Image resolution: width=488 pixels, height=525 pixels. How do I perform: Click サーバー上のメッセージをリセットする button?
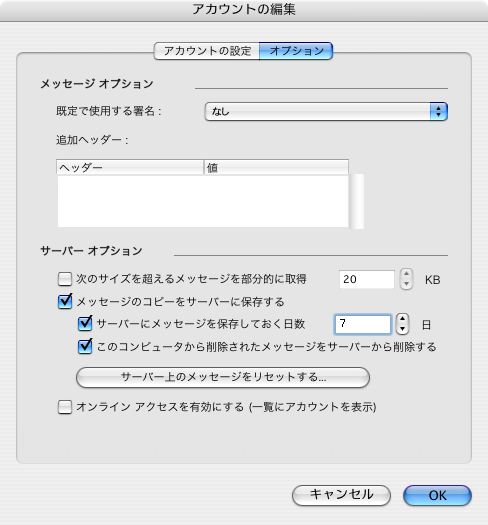pos(223,377)
